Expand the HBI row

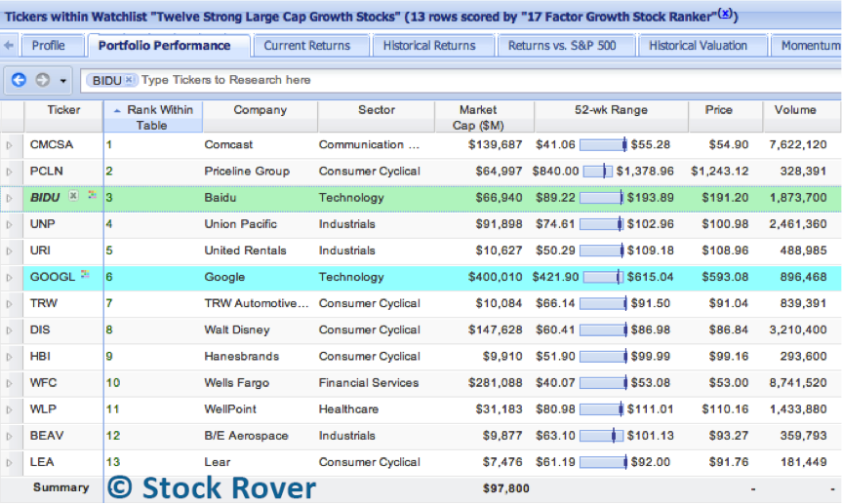click(9, 357)
